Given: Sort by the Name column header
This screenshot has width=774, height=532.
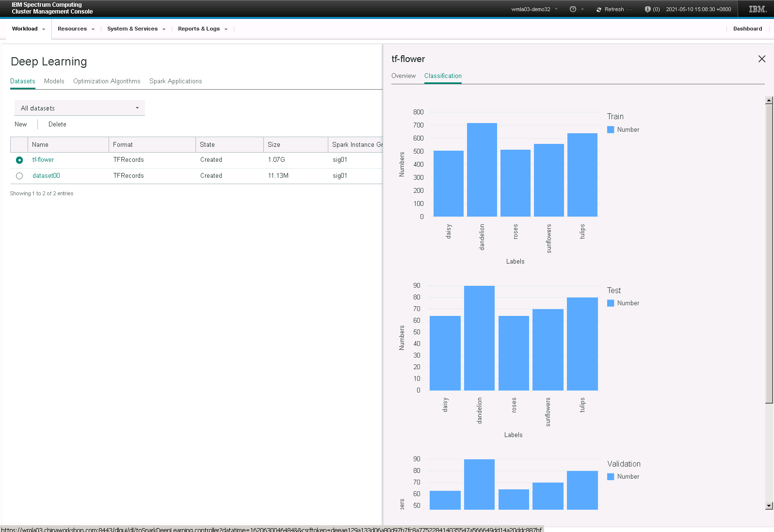Looking at the screenshot, I should click(68, 145).
